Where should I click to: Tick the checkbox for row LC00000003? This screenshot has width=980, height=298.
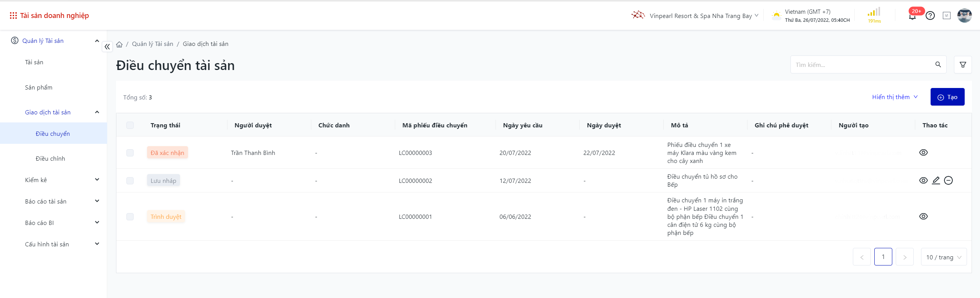130,153
